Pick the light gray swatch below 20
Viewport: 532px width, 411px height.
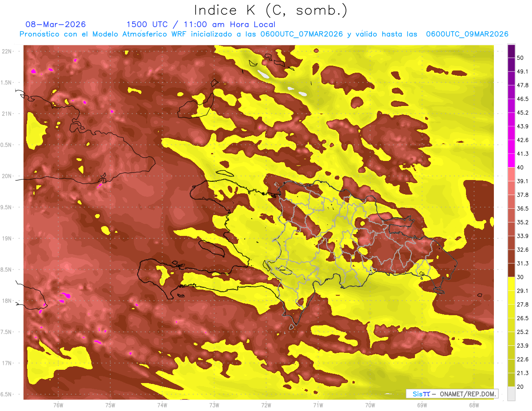(x=511, y=393)
